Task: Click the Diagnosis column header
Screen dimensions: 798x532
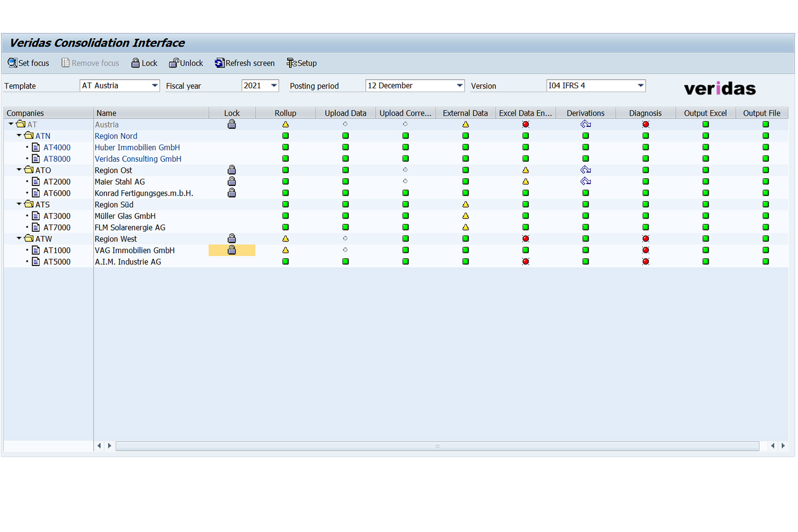Action: [x=645, y=113]
